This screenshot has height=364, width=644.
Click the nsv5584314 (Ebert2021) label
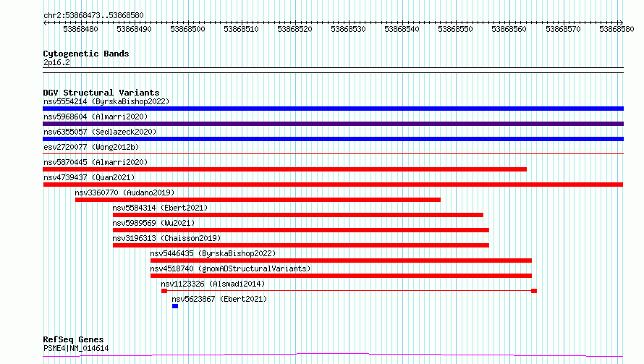point(160,208)
